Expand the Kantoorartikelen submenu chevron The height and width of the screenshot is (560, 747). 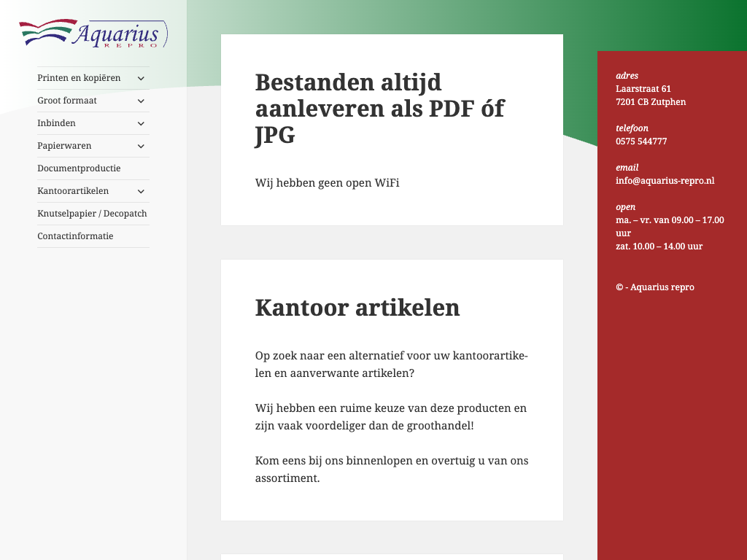141,191
